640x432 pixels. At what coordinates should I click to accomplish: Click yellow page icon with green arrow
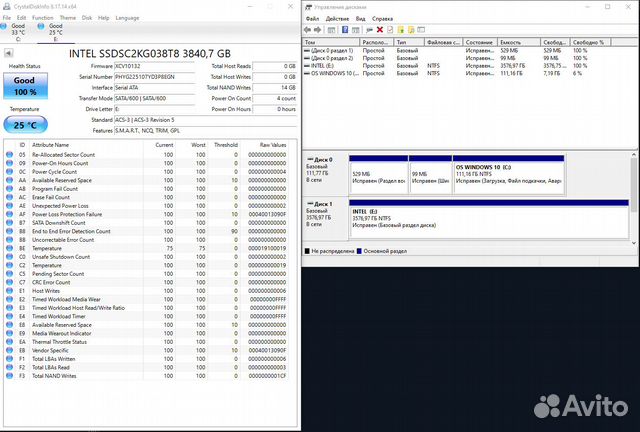point(401,30)
